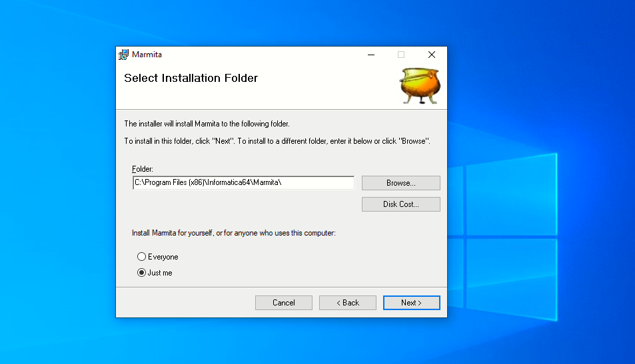Click into the Folder path input field
Image resolution: width=635 pixels, height=364 pixels.
tap(243, 182)
